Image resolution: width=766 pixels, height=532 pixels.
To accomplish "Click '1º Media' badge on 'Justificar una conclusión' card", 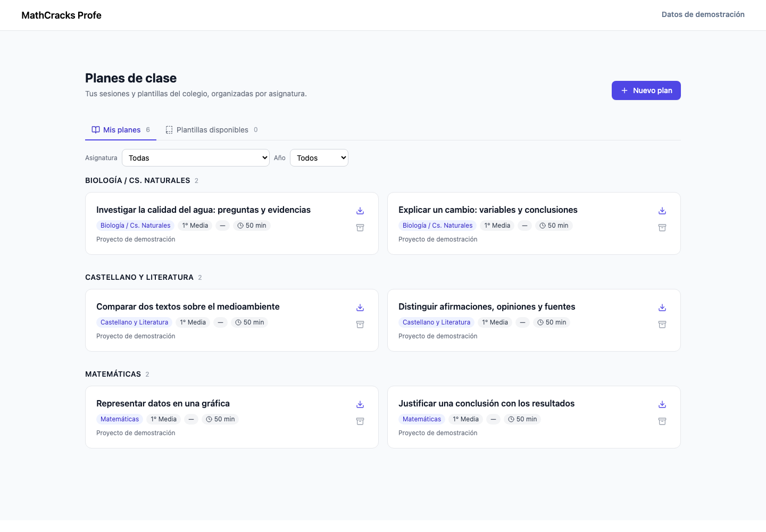I will 465,419.
